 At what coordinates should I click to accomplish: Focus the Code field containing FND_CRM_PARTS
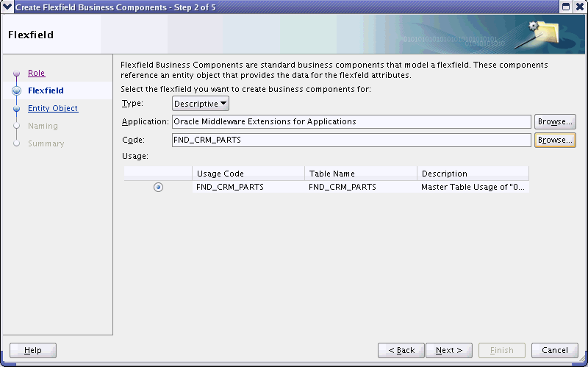[x=351, y=140]
